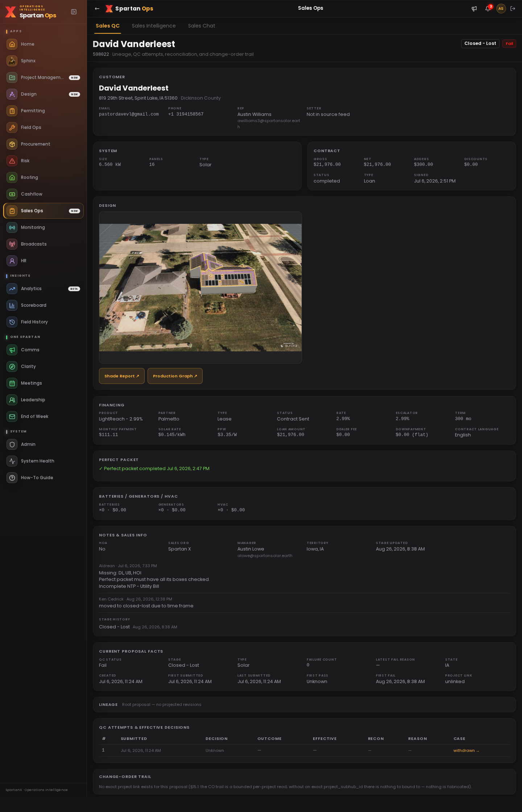This screenshot has width=522, height=812.
Task: Open Field Ops
Action: pos(43,127)
